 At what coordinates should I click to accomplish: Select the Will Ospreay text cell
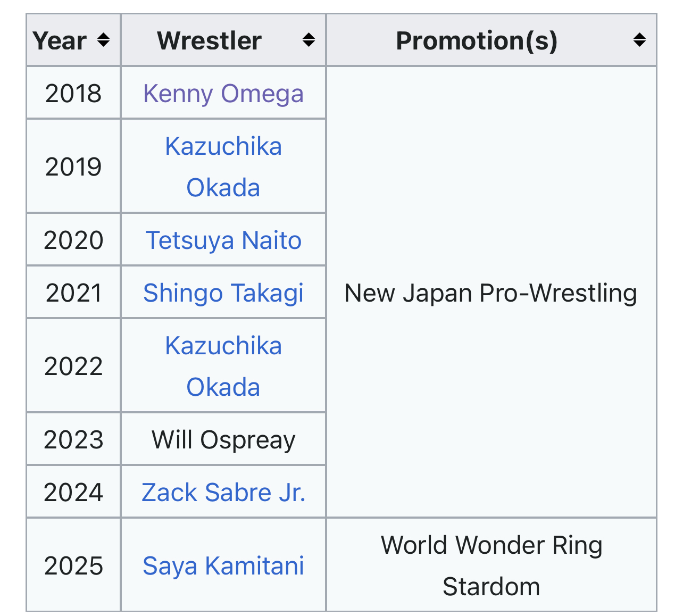click(223, 440)
